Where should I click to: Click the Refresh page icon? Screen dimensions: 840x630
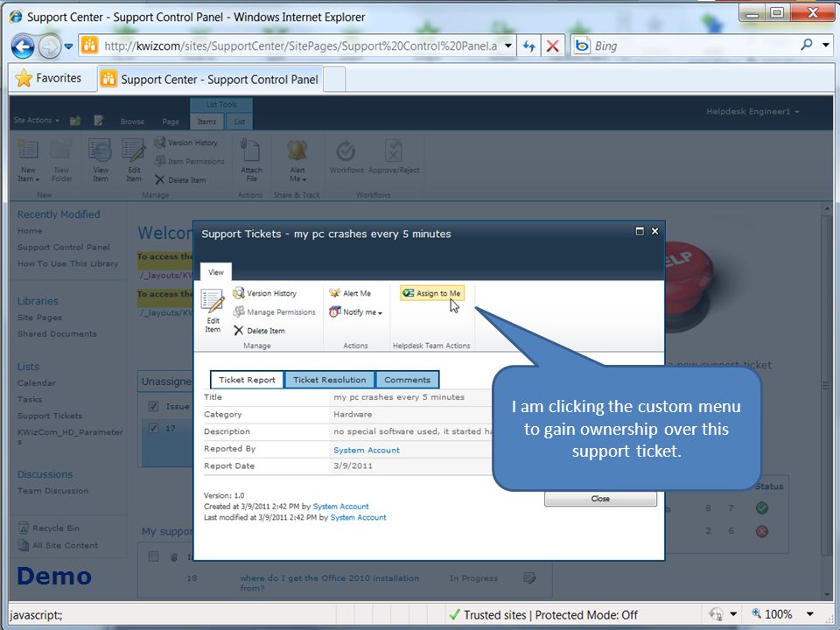click(x=529, y=46)
